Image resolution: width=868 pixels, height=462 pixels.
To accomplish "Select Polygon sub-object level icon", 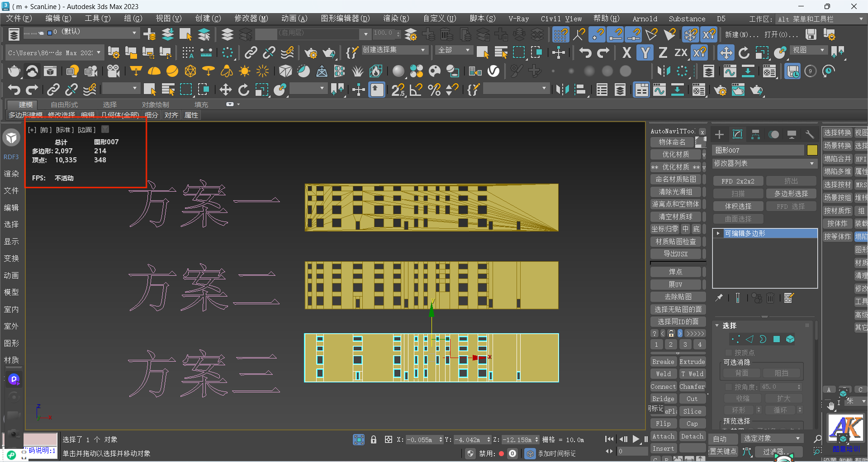I will coord(777,339).
